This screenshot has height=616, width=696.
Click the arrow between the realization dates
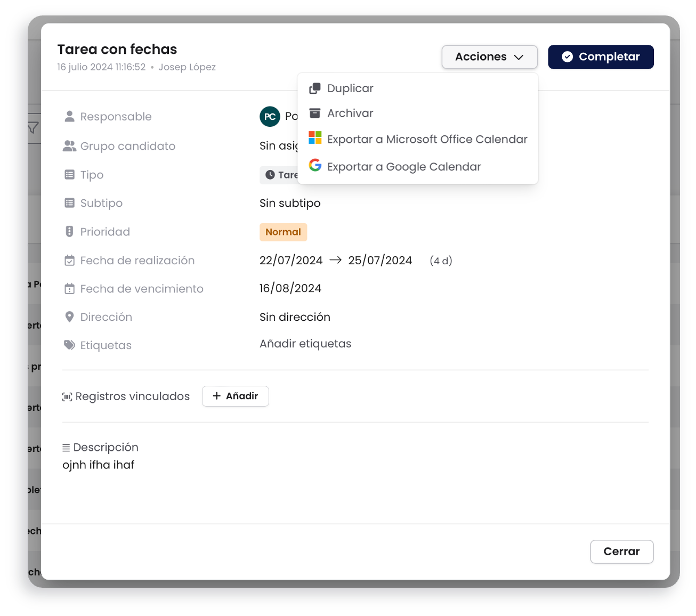(335, 260)
